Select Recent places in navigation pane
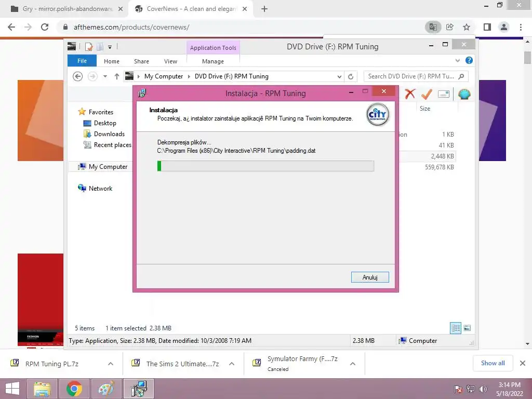 coord(112,145)
